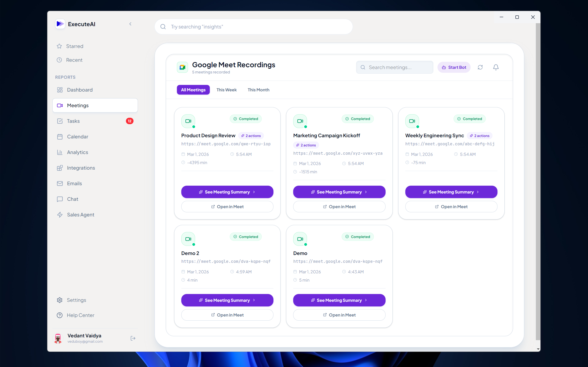See Meeting Summary for Product Design Review
This screenshot has width=588, height=367.
click(227, 192)
